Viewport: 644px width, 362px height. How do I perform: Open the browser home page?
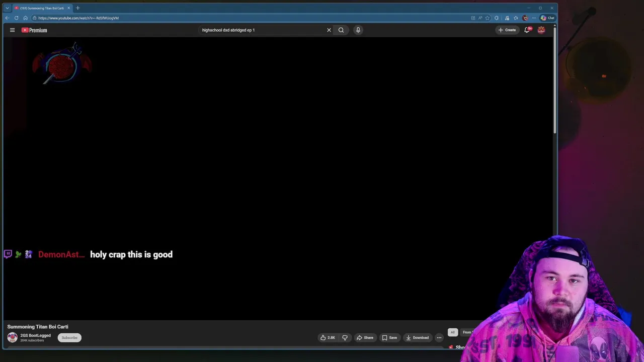(x=25, y=18)
